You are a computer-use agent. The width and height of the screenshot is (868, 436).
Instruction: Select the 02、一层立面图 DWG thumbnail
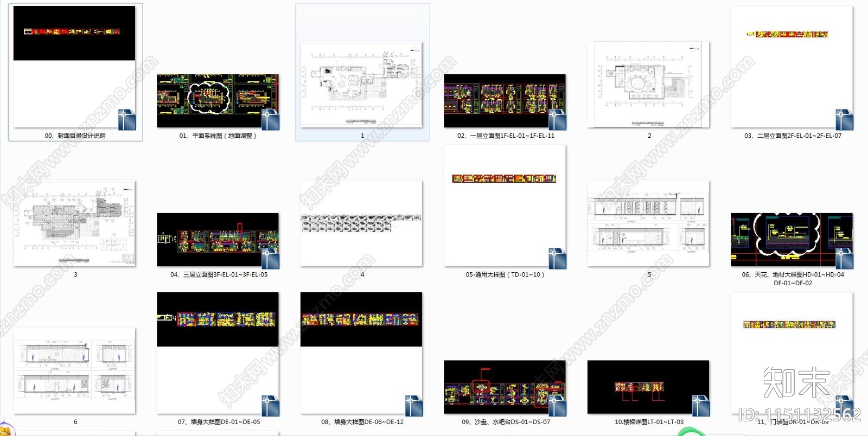pos(505,101)
